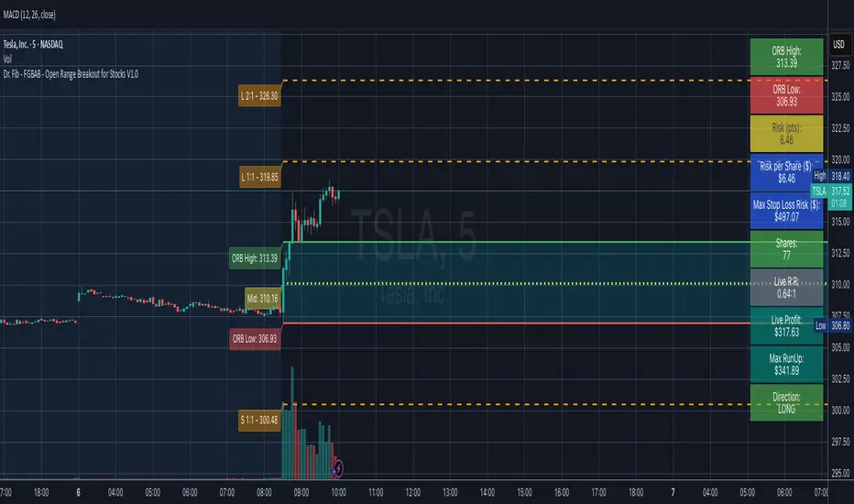The height and width of the screenshot is (504, 854).
Task: Select the MACD (12, 26, close) indicator title
Action: [x=29, y=15]
